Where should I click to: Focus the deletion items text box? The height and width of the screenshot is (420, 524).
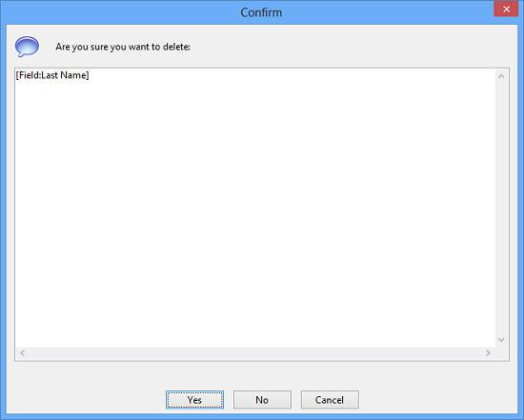coord(262,214)
